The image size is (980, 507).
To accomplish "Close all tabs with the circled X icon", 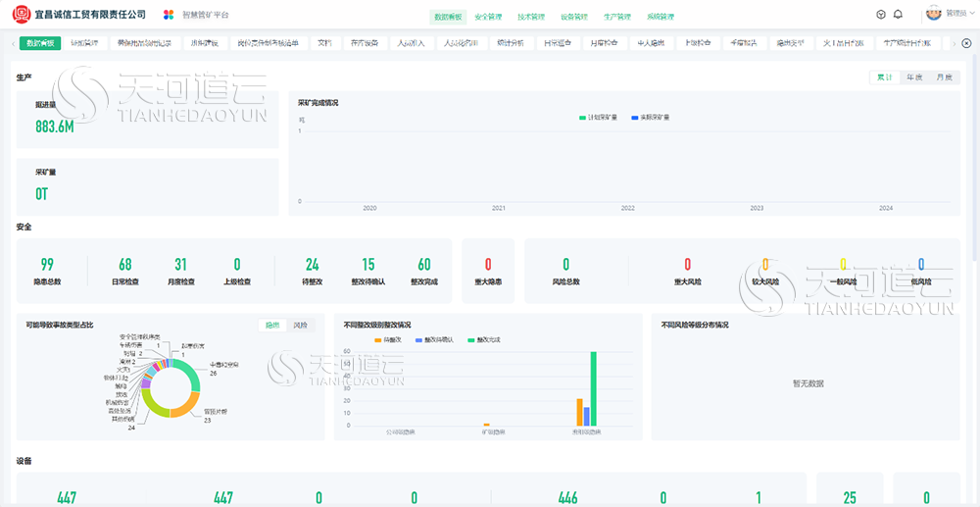I will [966, 43].
